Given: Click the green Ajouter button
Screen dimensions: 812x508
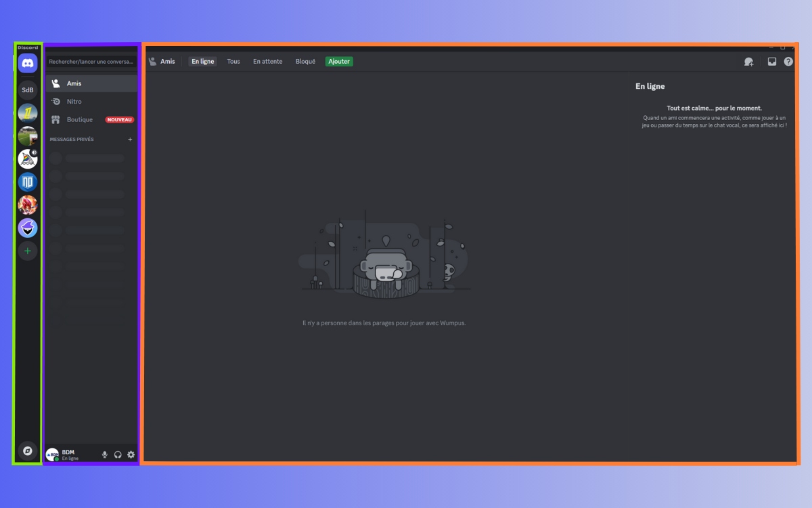Looking at the screenshot, I should [339, 62].
